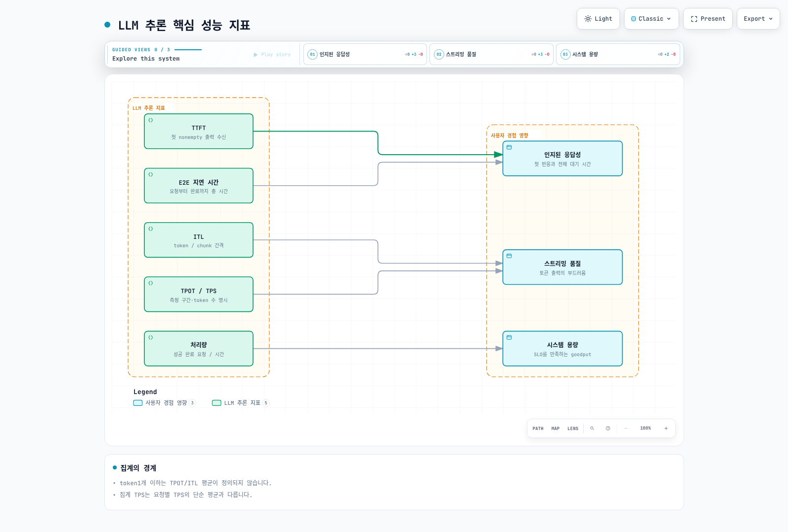788x532 pixels.
Task: Open guided view 01 인지된 응답성
Action: coord(365,54)
